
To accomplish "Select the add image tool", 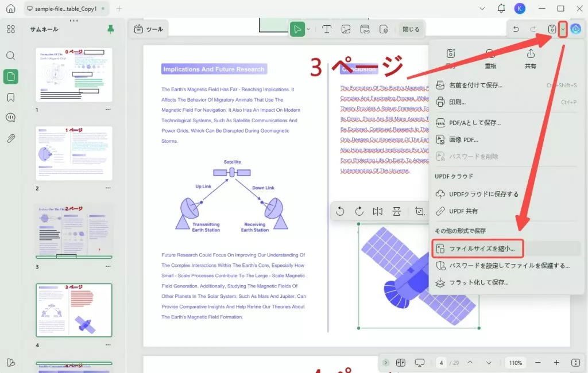I will (346, 29).
